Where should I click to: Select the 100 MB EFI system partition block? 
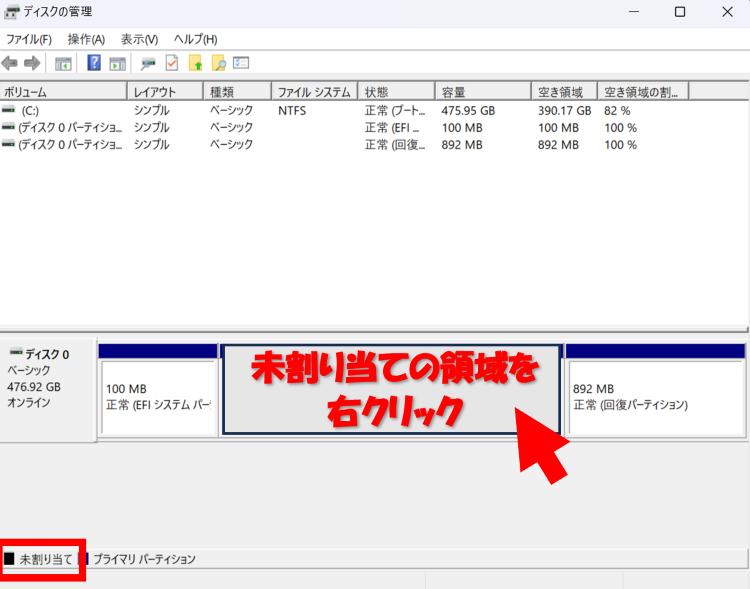(x=158, y=390)
